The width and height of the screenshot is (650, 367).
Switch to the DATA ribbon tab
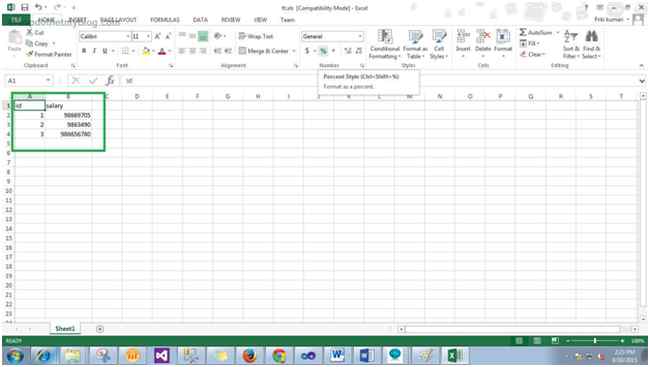click(x=200, y=20)
